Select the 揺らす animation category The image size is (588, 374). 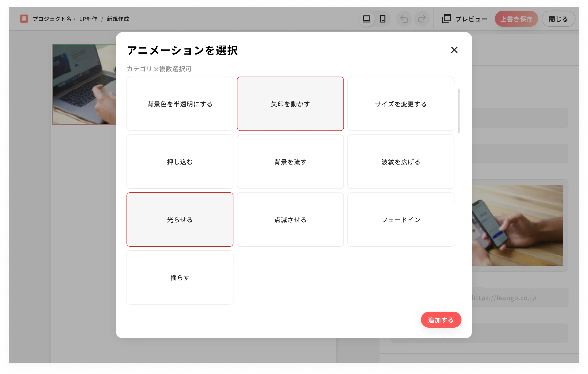coord(180,277)
